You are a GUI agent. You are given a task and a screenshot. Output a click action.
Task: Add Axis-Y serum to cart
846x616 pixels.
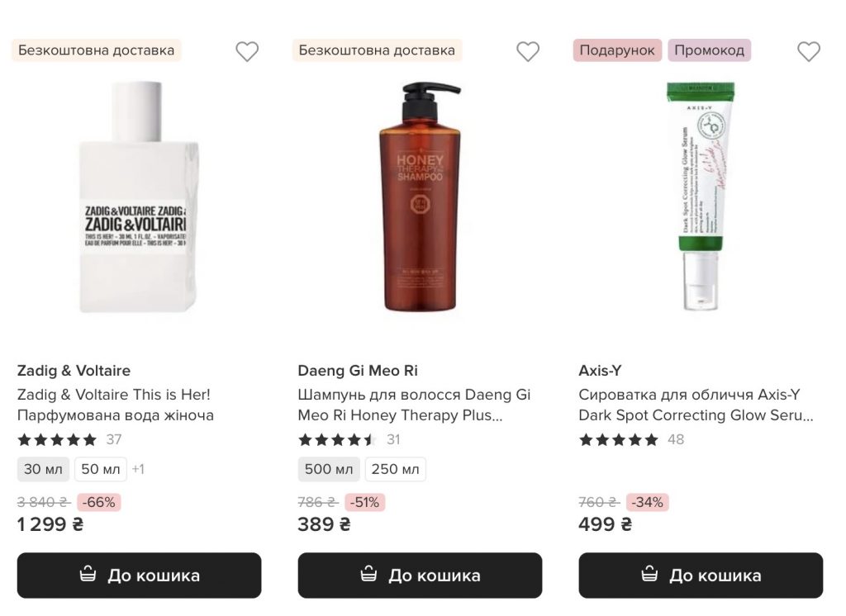click(701, 575)
